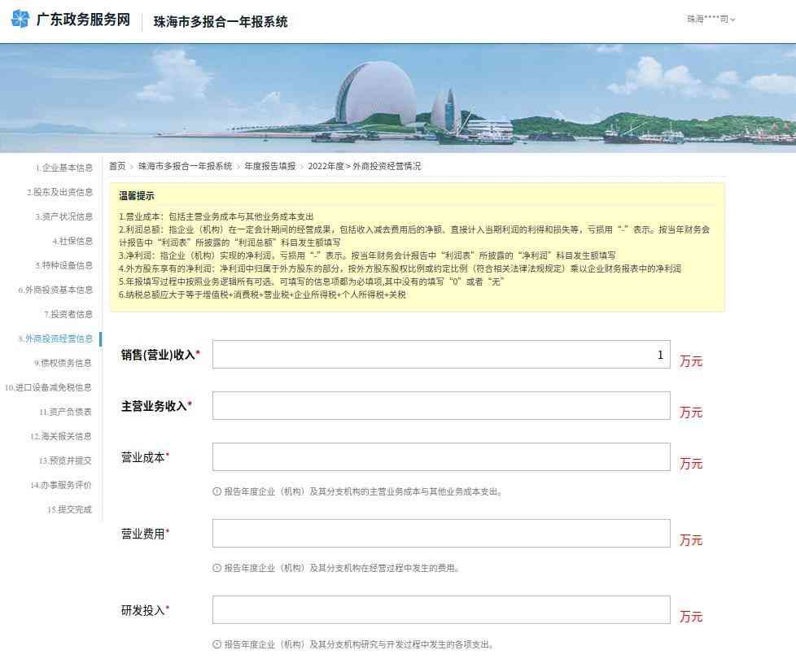Click 年度报告填报 breadcrumb link
The height and width of the screenshot is (672, 796).
(x=270, y=166)
